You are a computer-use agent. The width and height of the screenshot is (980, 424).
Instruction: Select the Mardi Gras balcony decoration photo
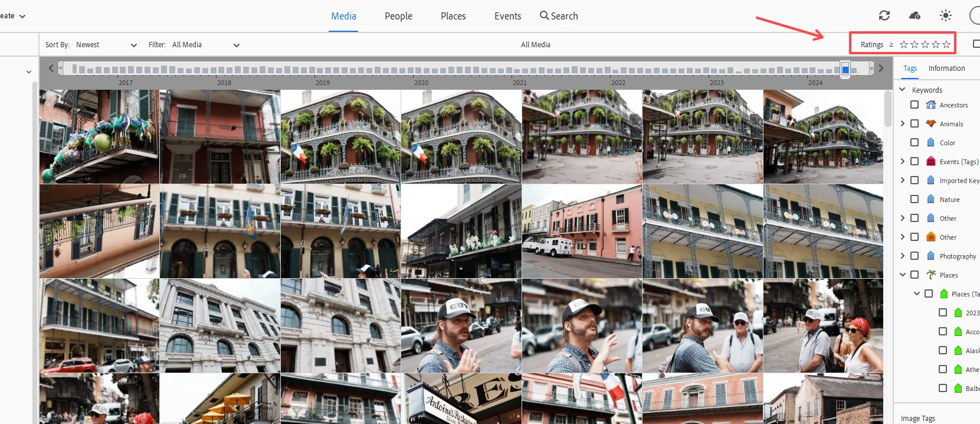point(99,136)
